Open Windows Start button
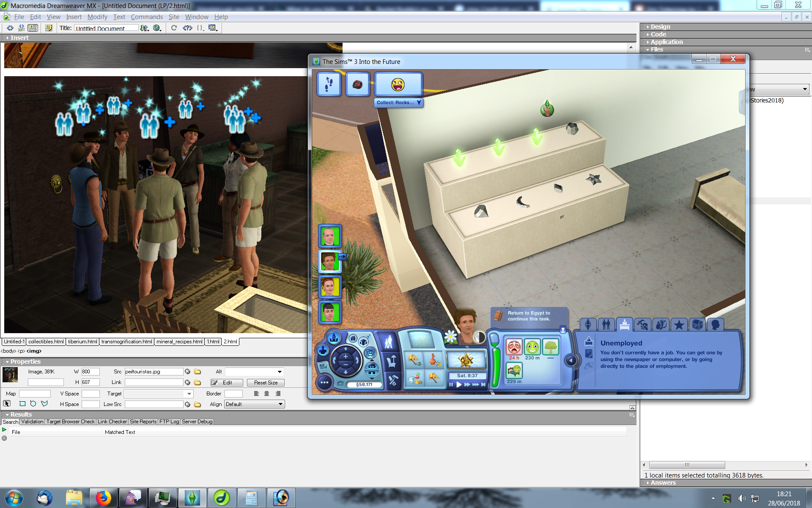This screenshot has height=508, width=812. (14, 498)
